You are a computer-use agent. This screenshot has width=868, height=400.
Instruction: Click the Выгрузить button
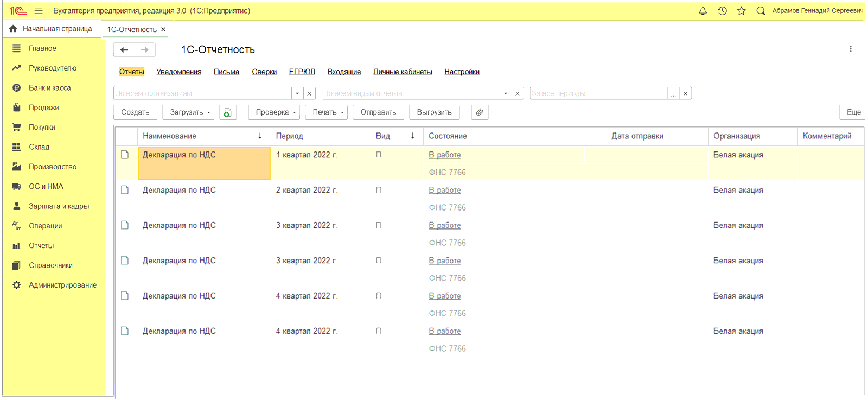[x=434, y=112]
